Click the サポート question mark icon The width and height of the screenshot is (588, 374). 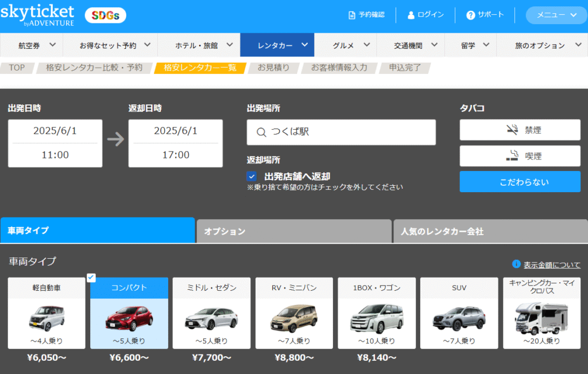(471, 15)
